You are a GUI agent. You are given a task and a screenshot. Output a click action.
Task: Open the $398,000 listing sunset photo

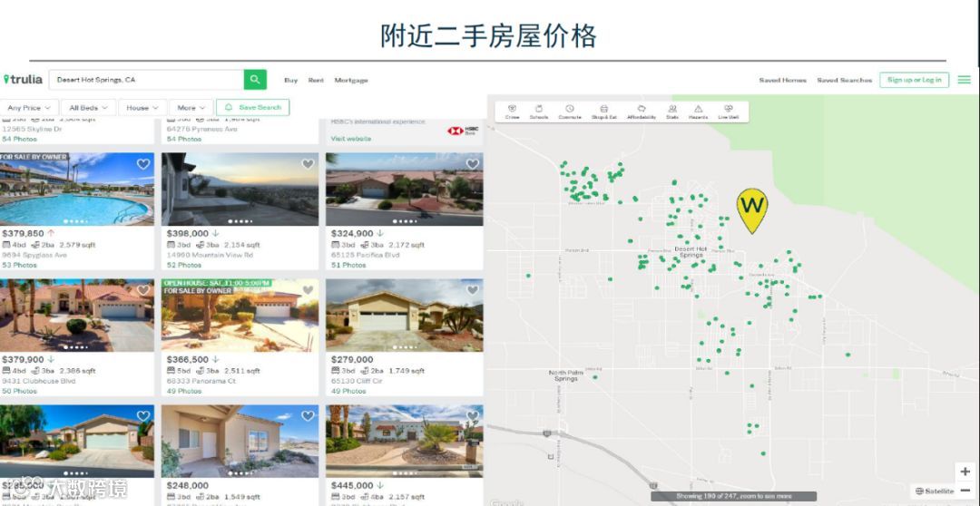(x=240, y=190)
